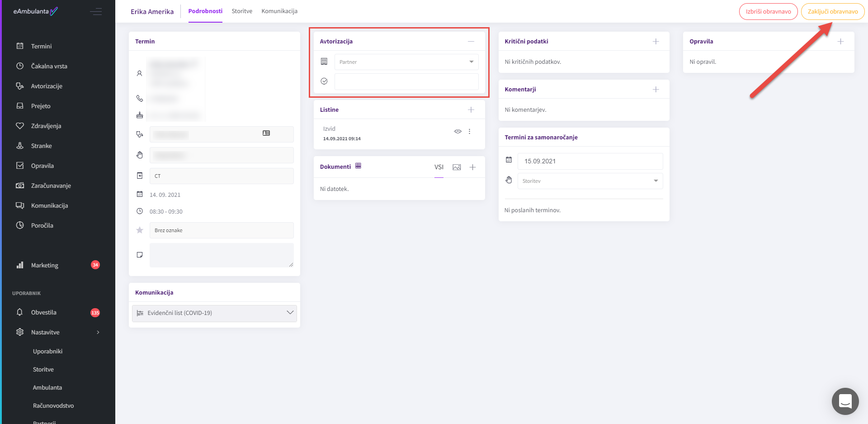The height and width of the screenshot is (424, 868).
Task: Add a new entry in Kritični podatki
Action: pyautogui.click(x=656, y=42)
